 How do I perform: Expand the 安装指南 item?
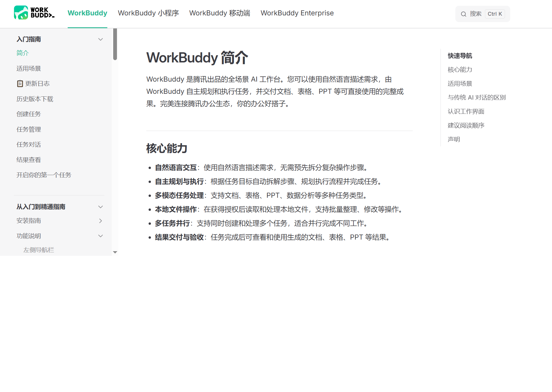(x=100, y=221)
